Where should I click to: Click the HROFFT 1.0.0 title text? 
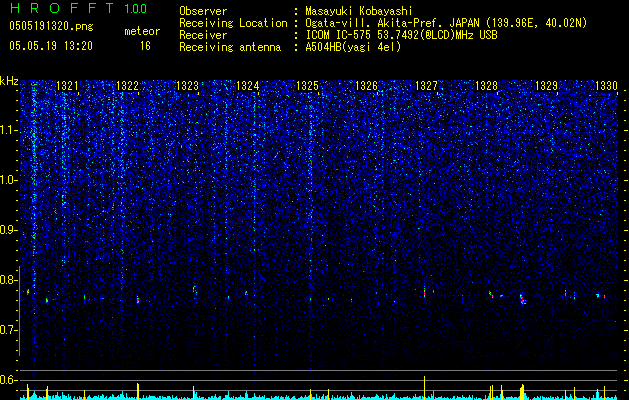(78, 8)
